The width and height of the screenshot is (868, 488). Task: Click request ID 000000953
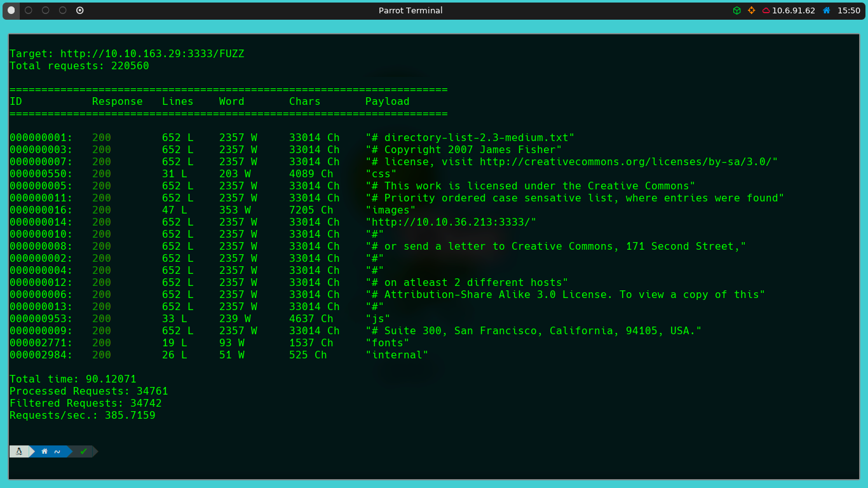coord(41,319)
